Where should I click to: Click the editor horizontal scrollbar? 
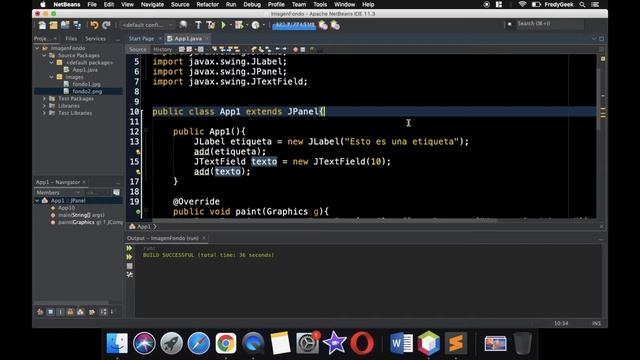point(324,220)
